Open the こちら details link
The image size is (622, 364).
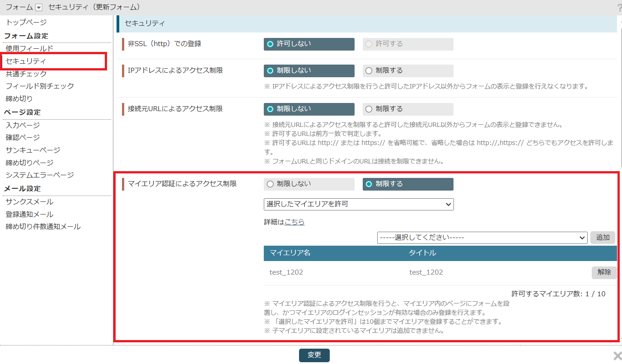pos(295,222)
